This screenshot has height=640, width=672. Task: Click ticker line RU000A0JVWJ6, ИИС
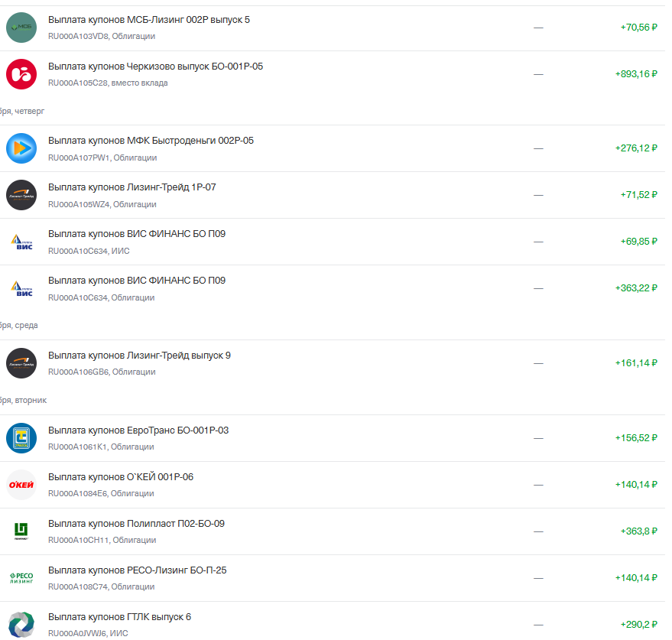(x=88, y=634)
